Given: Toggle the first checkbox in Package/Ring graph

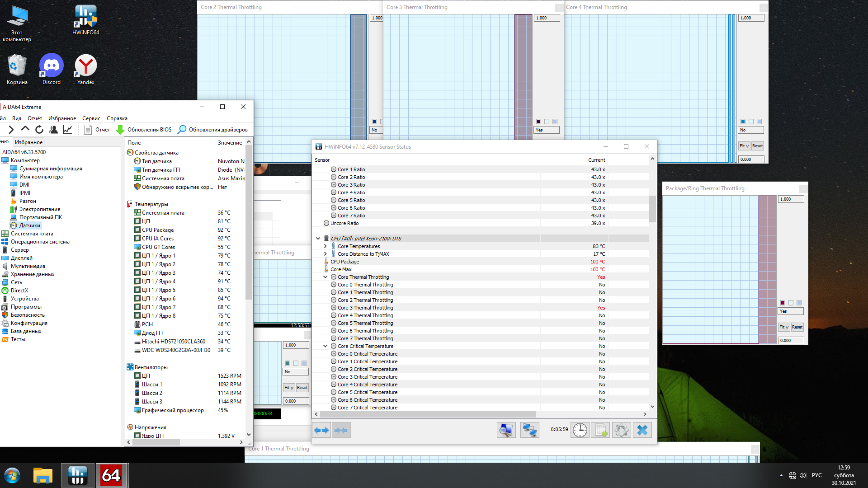Looking at the screenshot, I should click(x=783, y=303).
